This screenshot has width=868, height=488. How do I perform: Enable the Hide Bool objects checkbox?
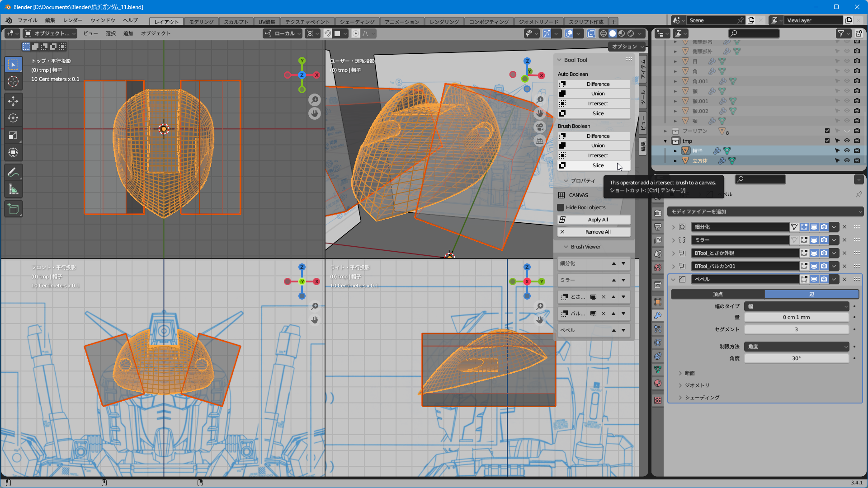[561, 207]
